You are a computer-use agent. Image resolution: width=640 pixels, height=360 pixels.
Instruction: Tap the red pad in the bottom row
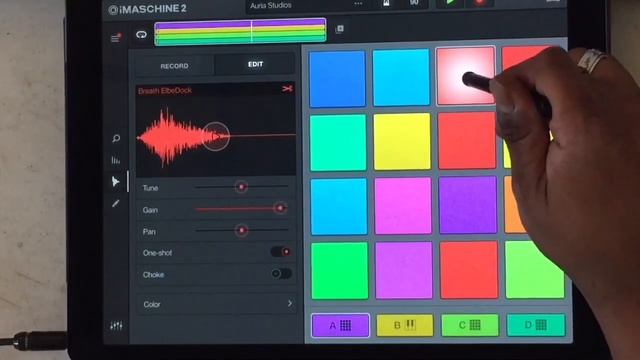pyautogui.click(x=469, y=270)
